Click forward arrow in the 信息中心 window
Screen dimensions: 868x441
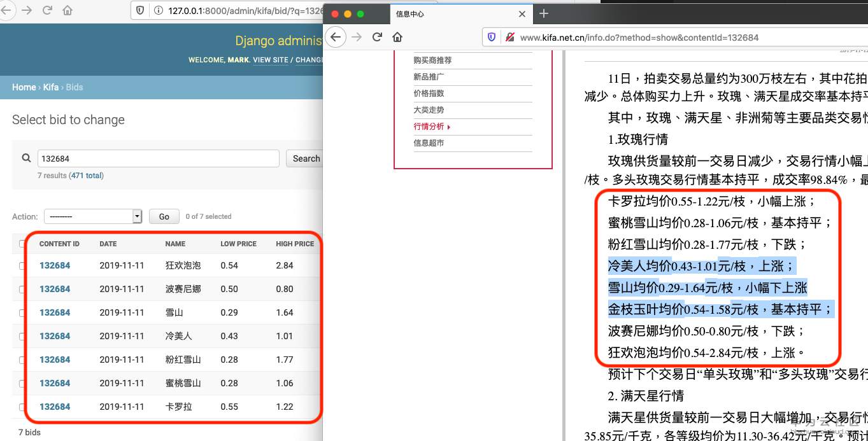[357, 37]
